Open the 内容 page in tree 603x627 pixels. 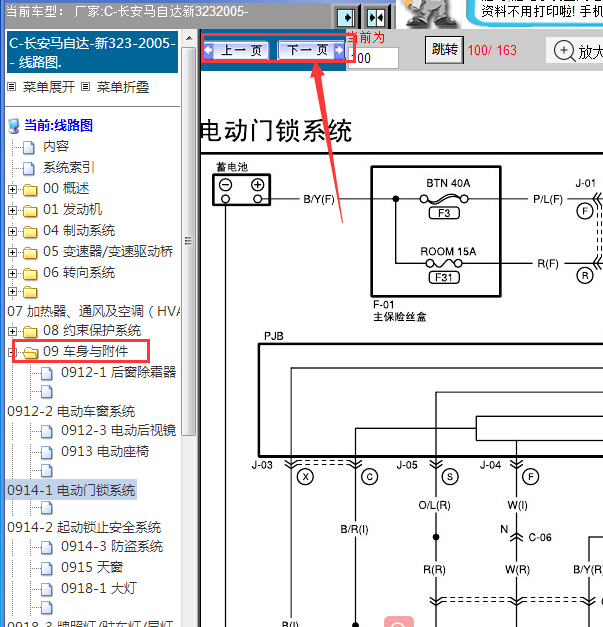[56, 146]
